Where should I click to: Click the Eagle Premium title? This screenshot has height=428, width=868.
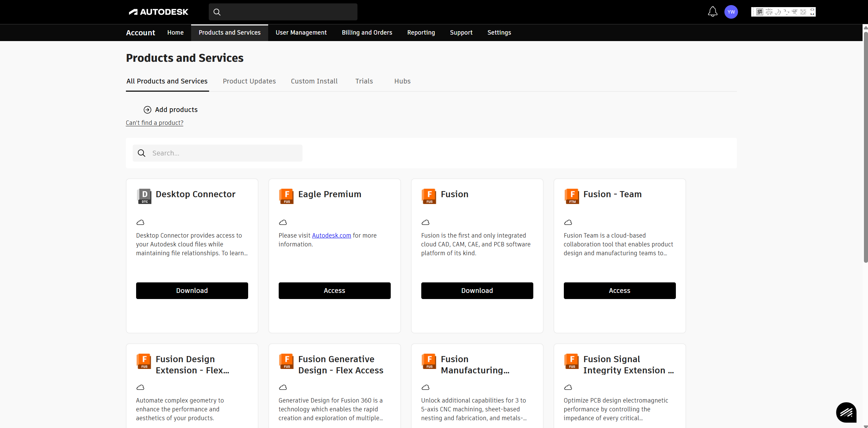click(330, 194)
